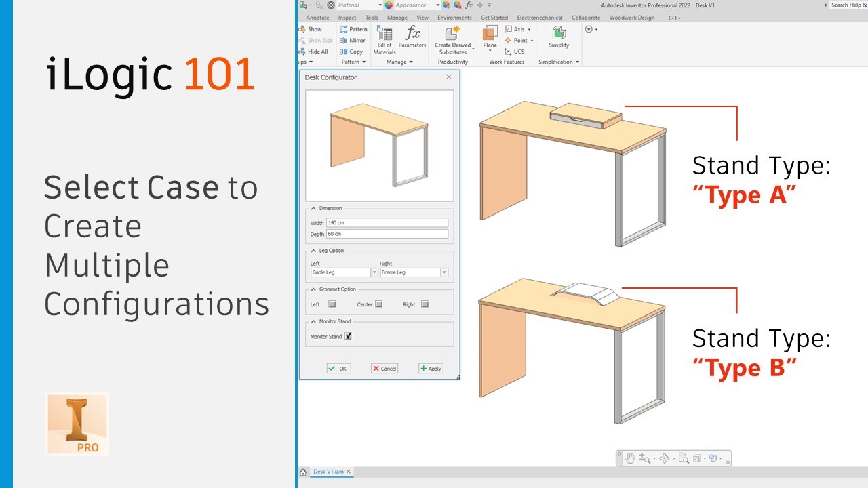Open the Collaborate ribbon tab
The image size is (868, 488).
coord(586,18)
